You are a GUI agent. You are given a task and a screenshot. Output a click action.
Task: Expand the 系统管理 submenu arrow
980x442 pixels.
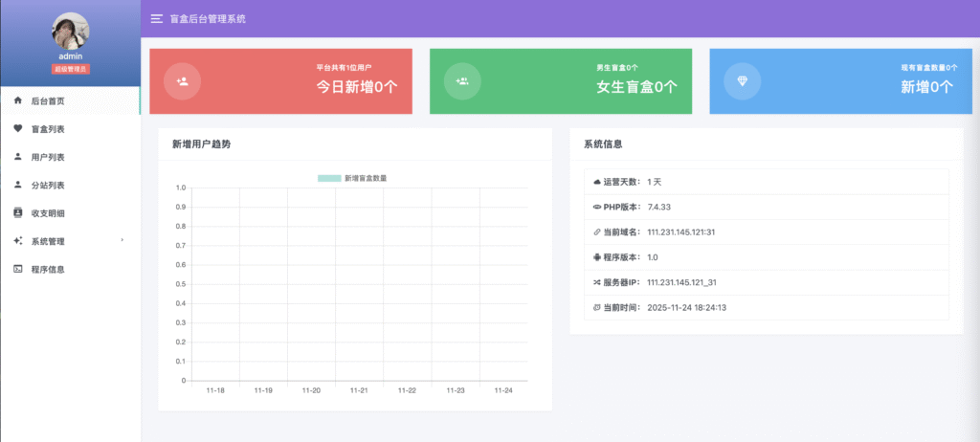click(x=122, y=240)
